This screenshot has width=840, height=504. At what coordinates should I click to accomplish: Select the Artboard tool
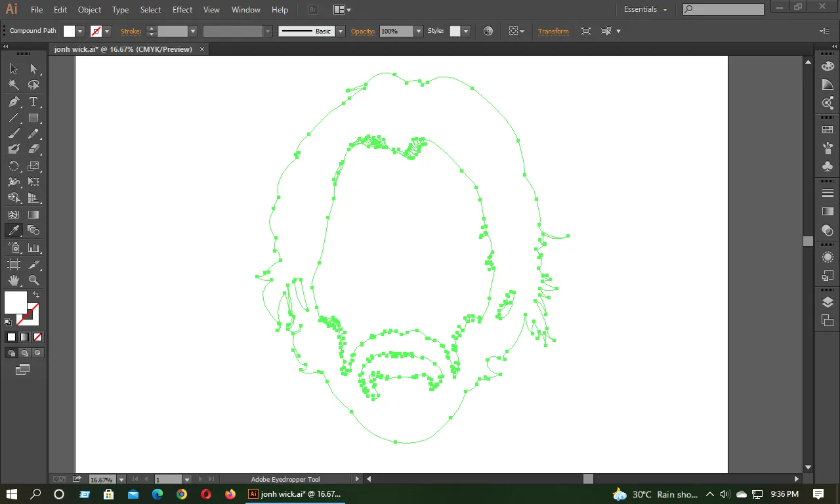click(x=14, y=264)
